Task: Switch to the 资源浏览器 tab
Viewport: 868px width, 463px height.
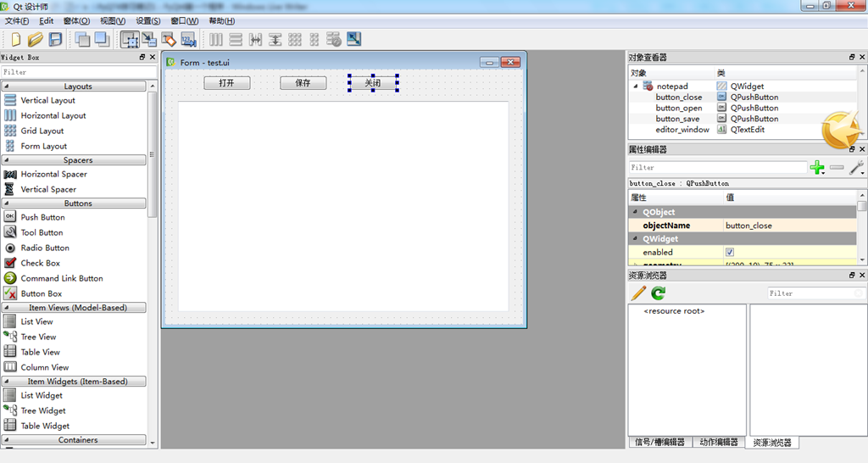Action: point(772,443)
